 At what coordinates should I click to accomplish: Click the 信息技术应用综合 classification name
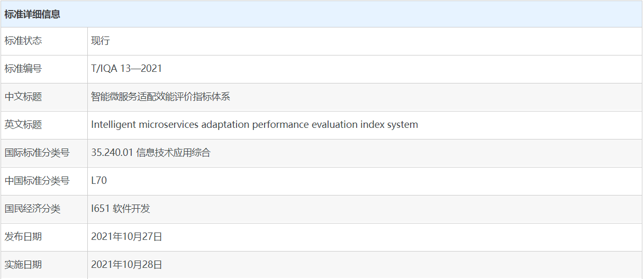(173, 153)
